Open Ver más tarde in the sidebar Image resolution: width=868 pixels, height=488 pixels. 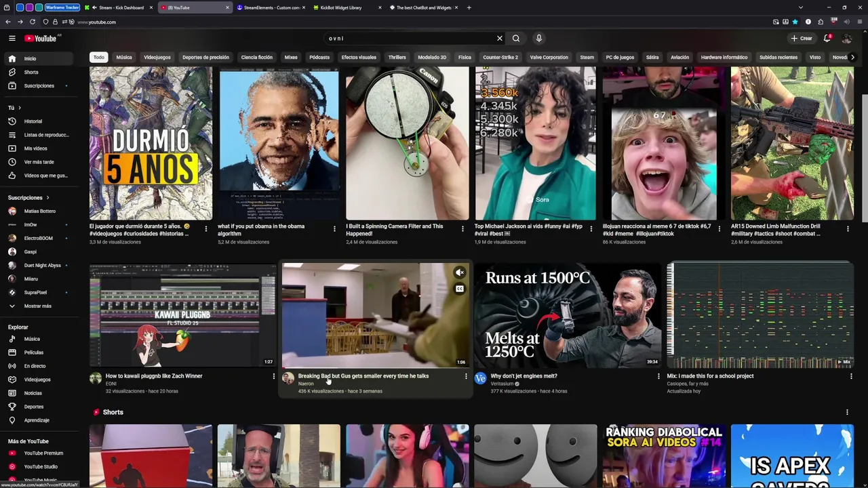click(x=38, y=162)
